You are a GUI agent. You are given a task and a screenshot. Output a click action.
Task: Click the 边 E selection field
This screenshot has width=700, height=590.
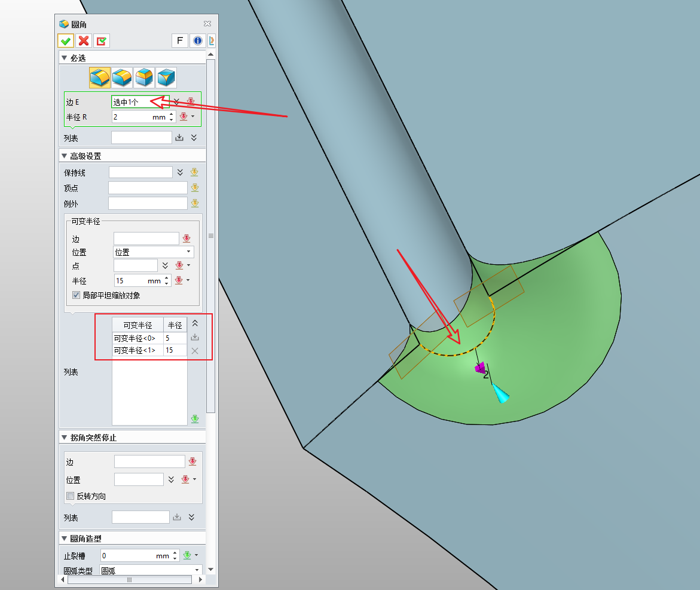coord(140,102)
